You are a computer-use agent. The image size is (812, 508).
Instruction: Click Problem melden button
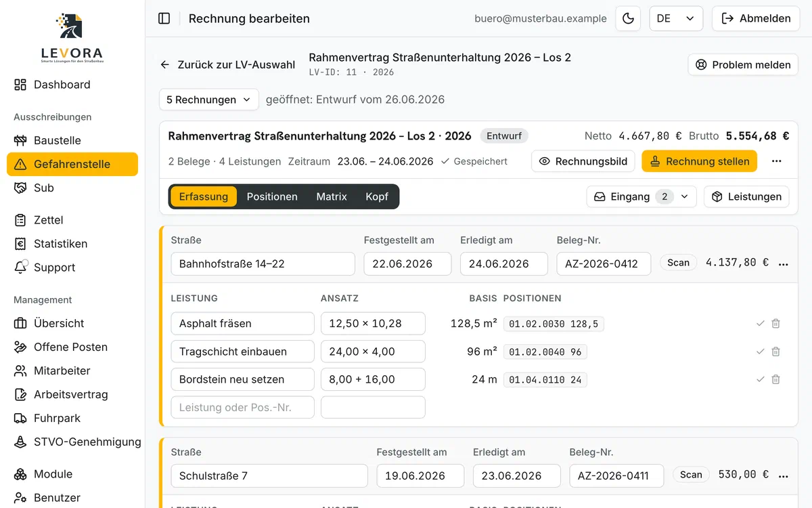point(743,65)
